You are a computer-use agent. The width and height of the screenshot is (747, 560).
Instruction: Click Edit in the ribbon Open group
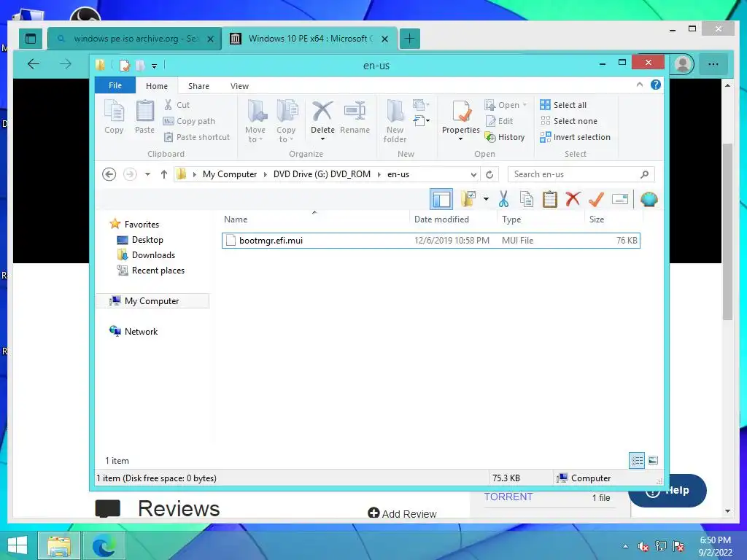click(499, 121)
